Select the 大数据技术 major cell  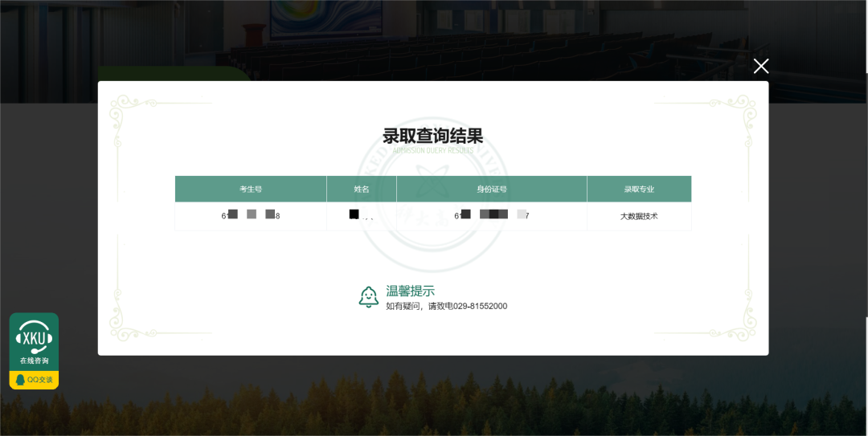click(x=639, y=216)
